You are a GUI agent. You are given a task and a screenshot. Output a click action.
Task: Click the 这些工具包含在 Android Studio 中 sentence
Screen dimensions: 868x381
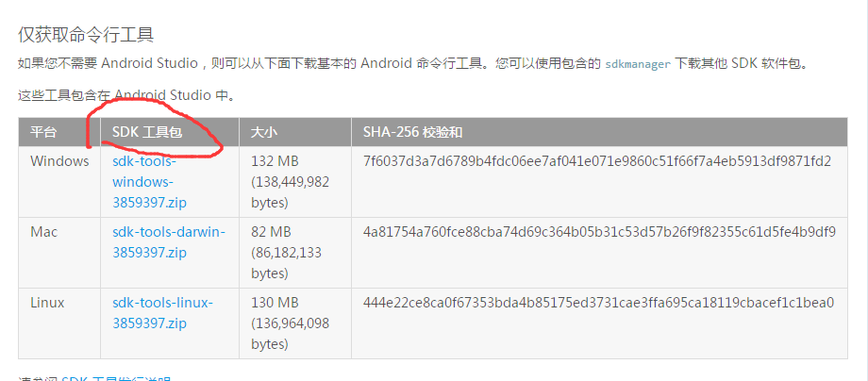126,95
